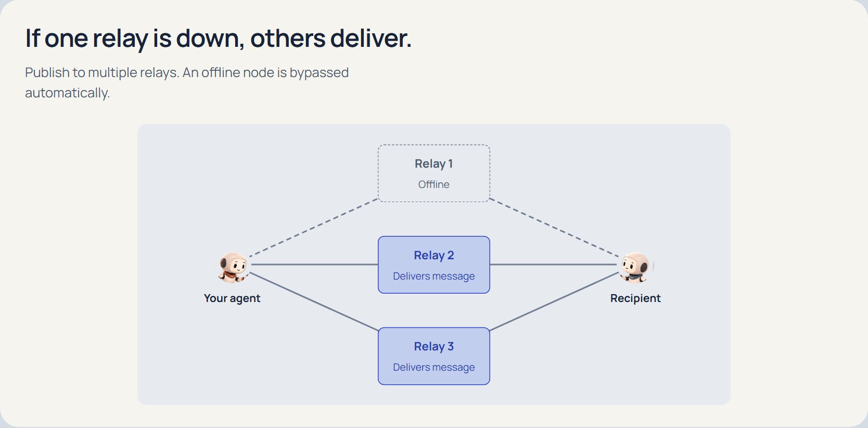
Task: Select the Relay 3 node box
Action: pyautogui.click(x=434, y=356)
